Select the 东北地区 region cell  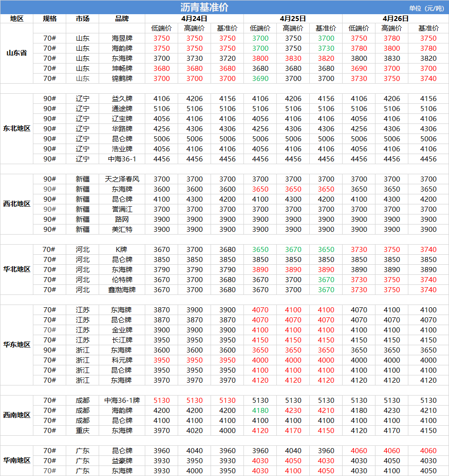pyautogui.click(x=16, y=128)
